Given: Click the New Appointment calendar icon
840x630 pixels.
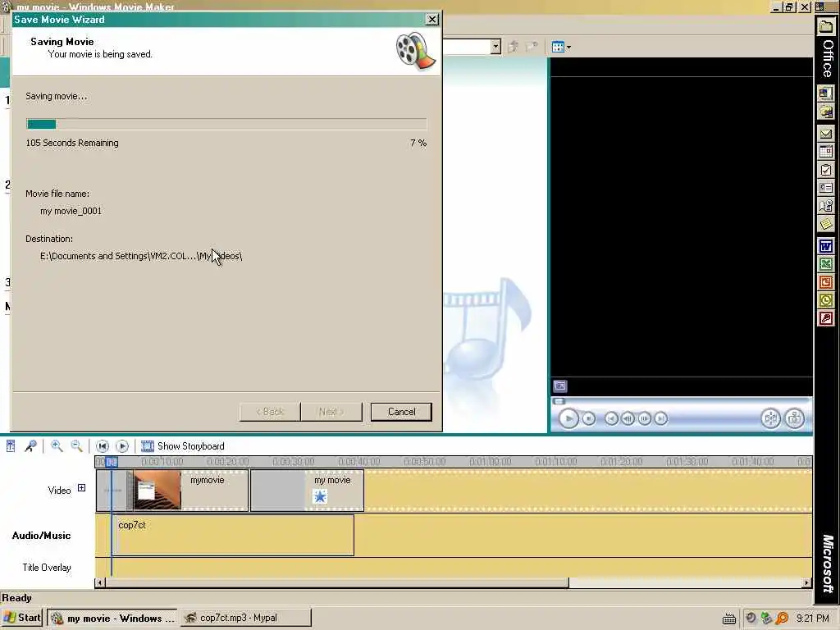Looking at the screenshot, I should (826, 152).
